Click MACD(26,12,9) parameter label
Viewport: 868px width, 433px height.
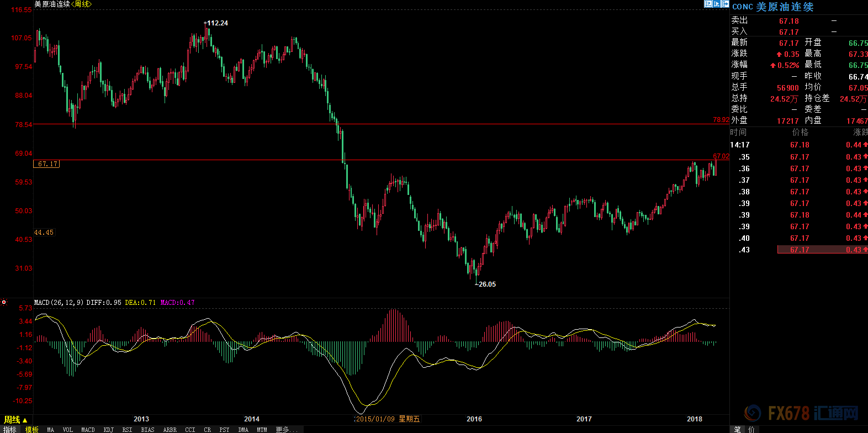pyautogui.click(x=59, y=303)
